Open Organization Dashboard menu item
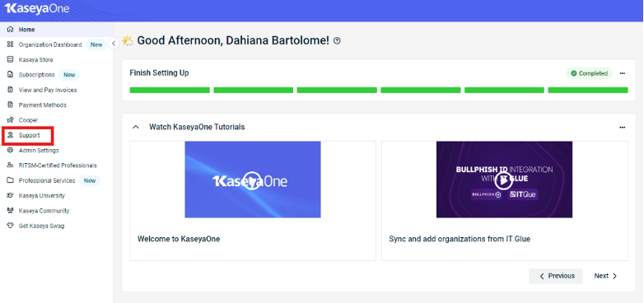The height and width of the screenshot is (303, 644). 50,44
